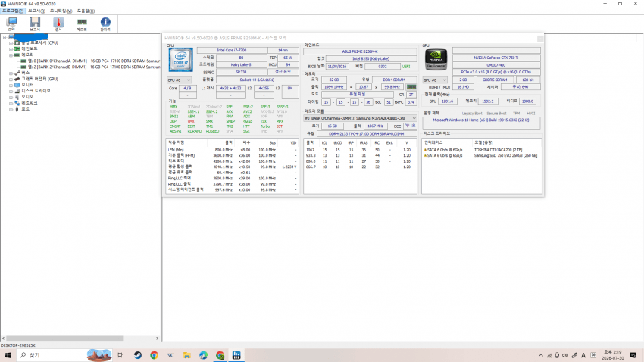Click the NVIDIA GeForce logo image

coord(436,60)
